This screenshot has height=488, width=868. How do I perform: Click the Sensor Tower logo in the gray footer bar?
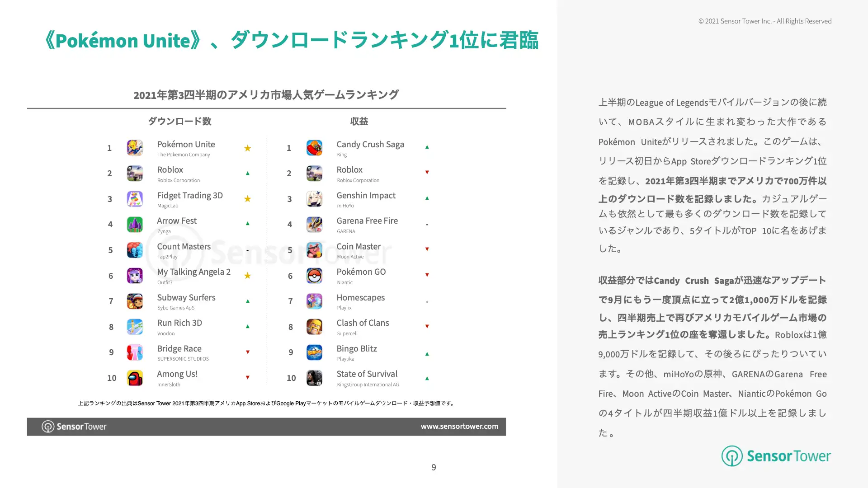(x=74, y=427)
